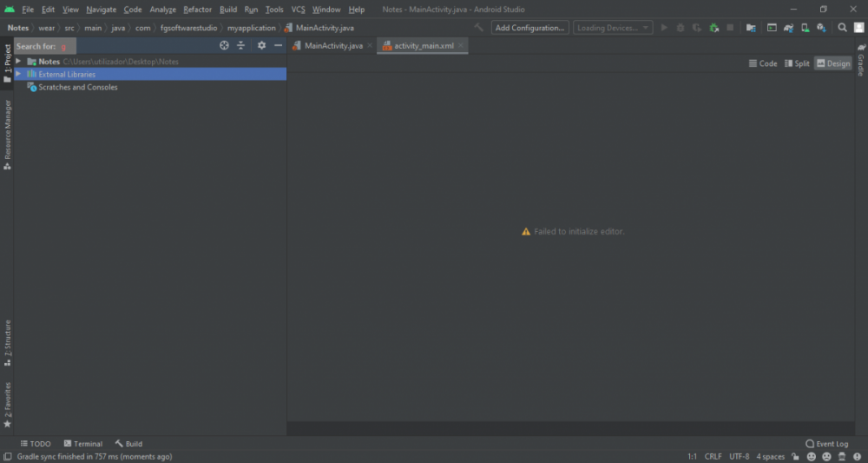868x463 pixels.
Task: Click the user account avatar icon
Action: click(858, 28)
